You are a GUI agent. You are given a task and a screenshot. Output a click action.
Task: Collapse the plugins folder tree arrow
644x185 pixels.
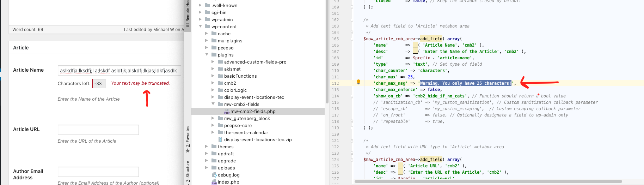click(207, 55)
